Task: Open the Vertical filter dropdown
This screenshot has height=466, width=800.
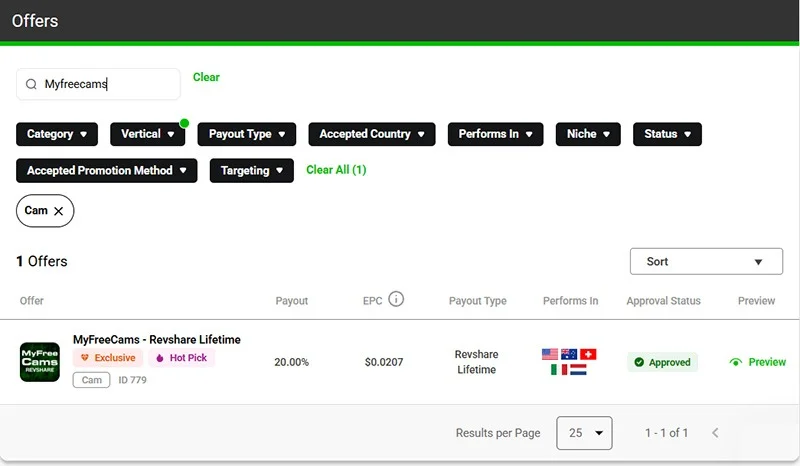Action: [147, 134]
